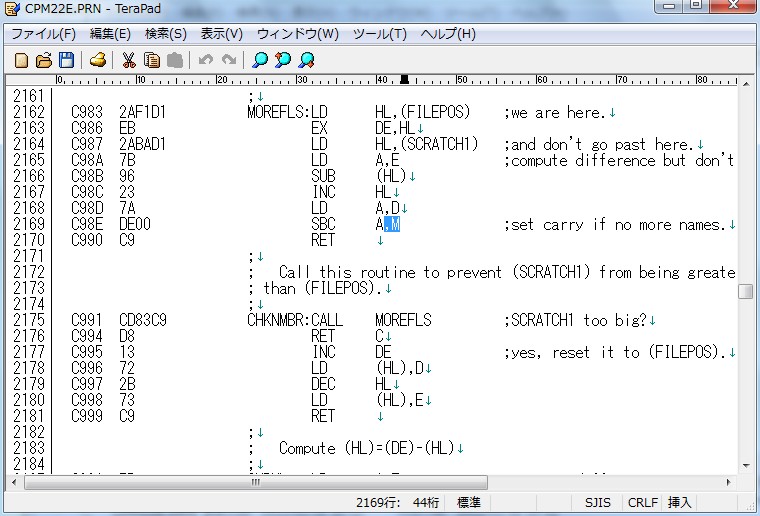Click the EX instruction on line 2163
The height and width of the screenshot is (516, 760).
[319, 128]
